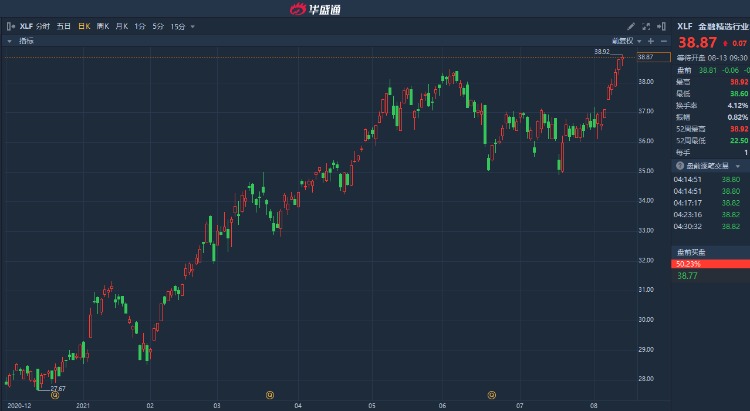Select the 日K daily candlestick tab
This screenshot has width=750, height=411.
tap(84, 26)
